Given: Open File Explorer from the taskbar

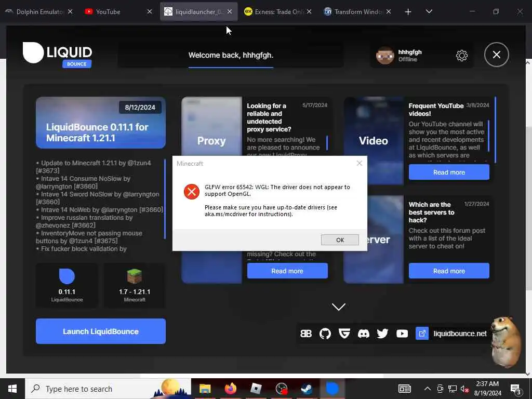Looking at the screenshot, I should click(x=205, y=389).
